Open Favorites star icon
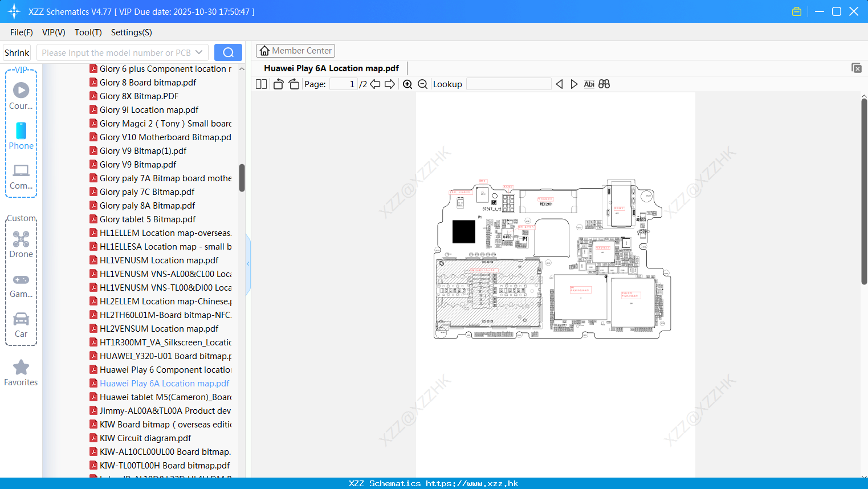This screenshot has height=489, width=868. tap(21, 373)
